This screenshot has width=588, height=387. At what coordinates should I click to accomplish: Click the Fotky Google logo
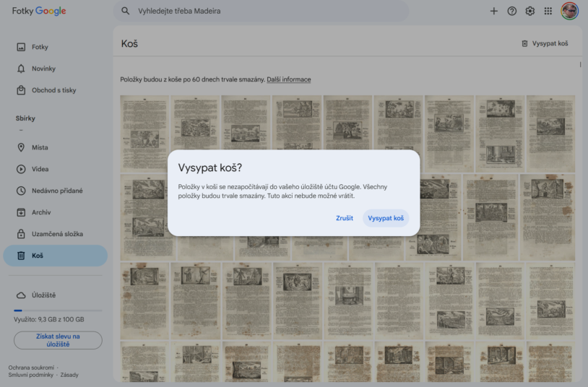(x=39, y=11)
